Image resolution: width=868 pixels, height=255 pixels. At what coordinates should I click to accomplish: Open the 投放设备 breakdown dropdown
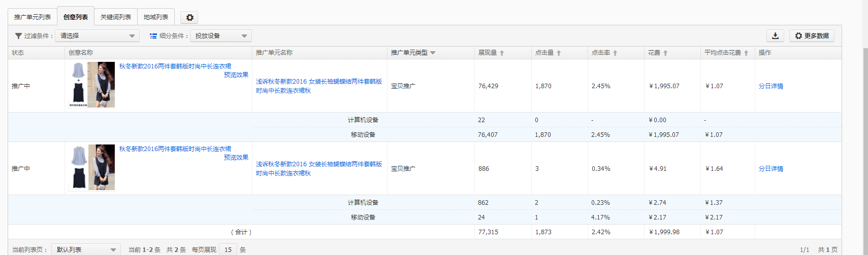click(x=220, y=36)
